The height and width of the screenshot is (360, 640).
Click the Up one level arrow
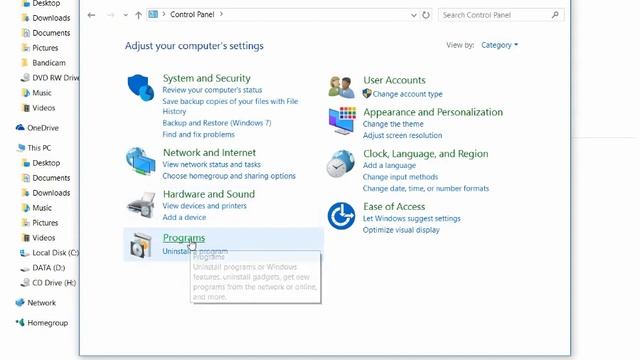pyautogui.click(x=138, y=15)
